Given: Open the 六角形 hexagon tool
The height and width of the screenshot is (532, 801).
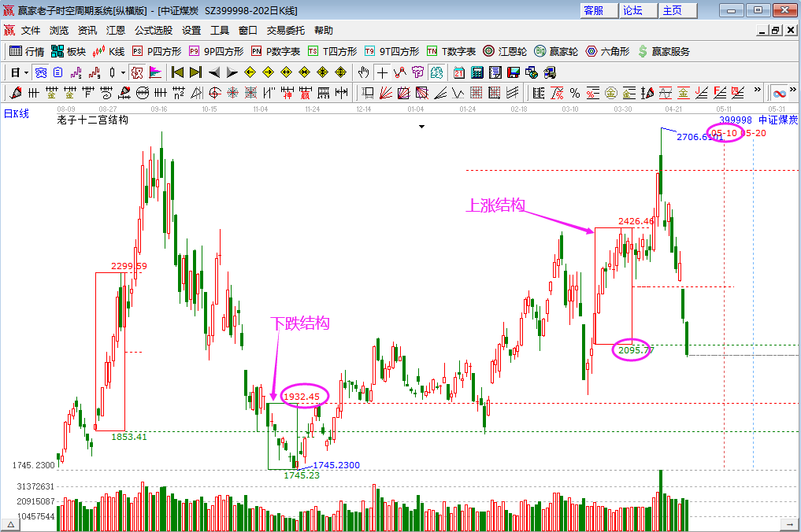Looking at the screenshot, I should [x=607, y=51].
